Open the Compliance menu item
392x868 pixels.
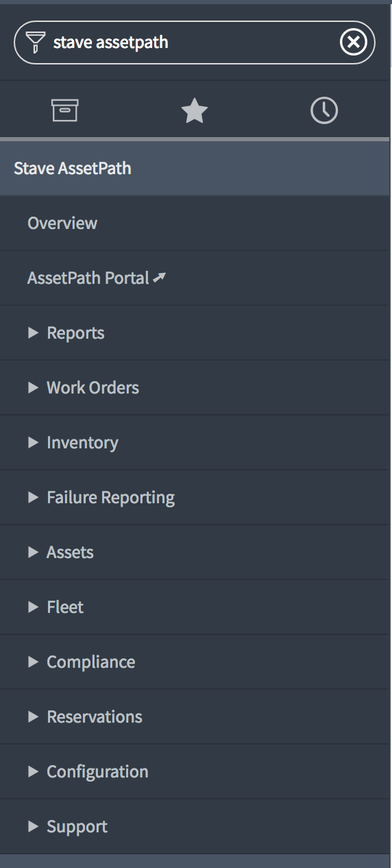(195, 662)
